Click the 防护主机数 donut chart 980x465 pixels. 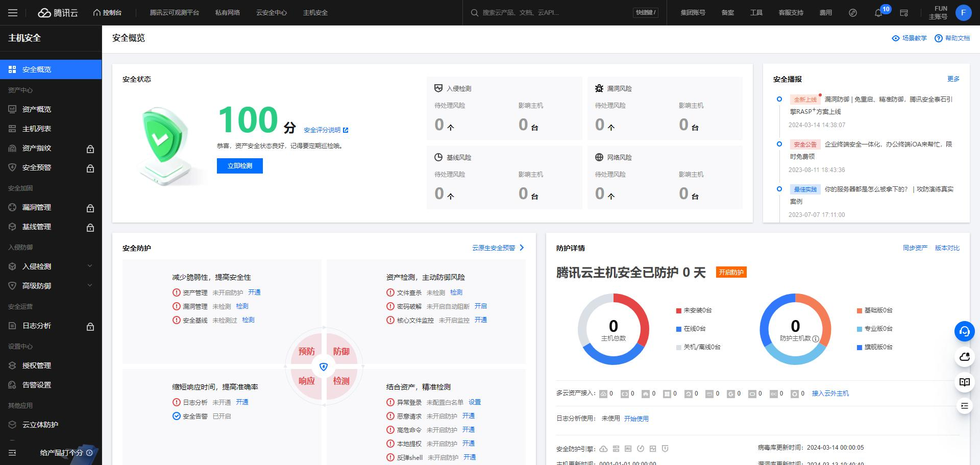click(x=795, y=329)
